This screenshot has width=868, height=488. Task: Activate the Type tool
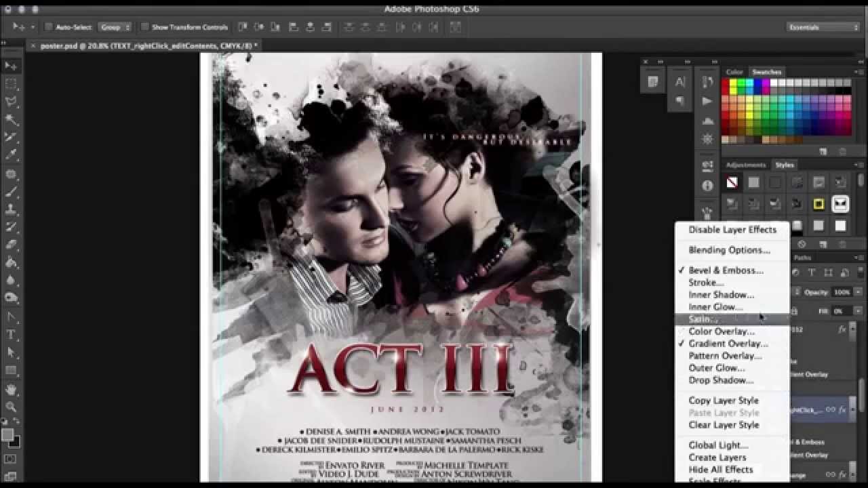pos(9,333)
